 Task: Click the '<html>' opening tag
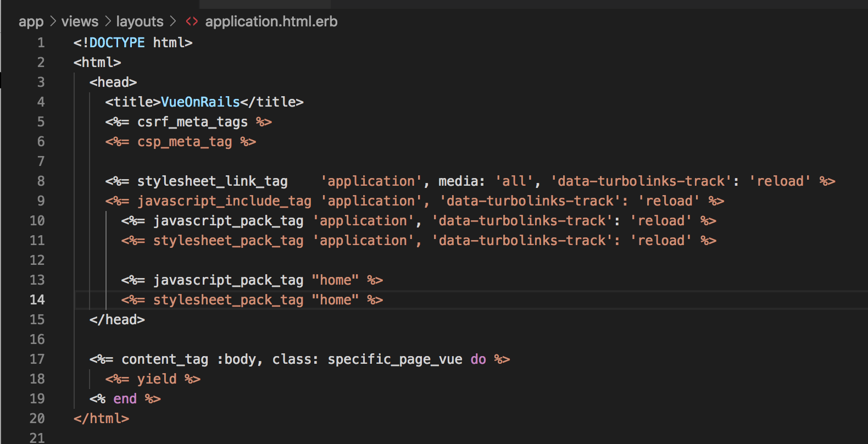pyautogui.click(x=97, y=63)
